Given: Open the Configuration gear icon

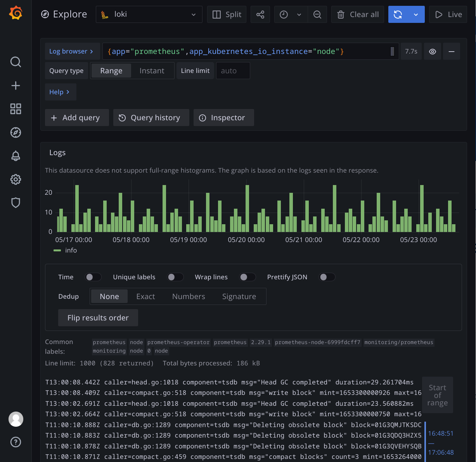Looking at the screenshot, I should click(x=16, y=179).
